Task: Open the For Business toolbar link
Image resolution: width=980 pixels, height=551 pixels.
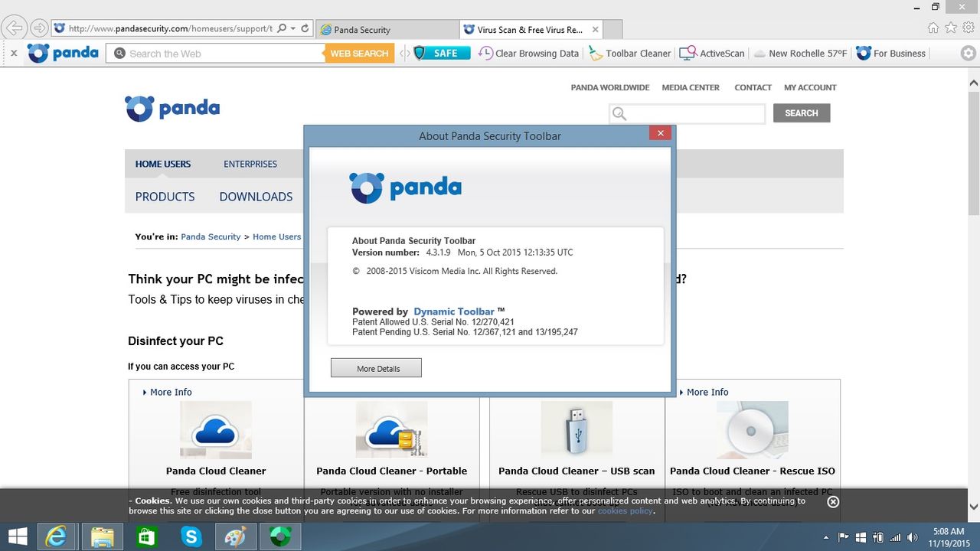Action: pyautogui.click(x=890, y=54)
